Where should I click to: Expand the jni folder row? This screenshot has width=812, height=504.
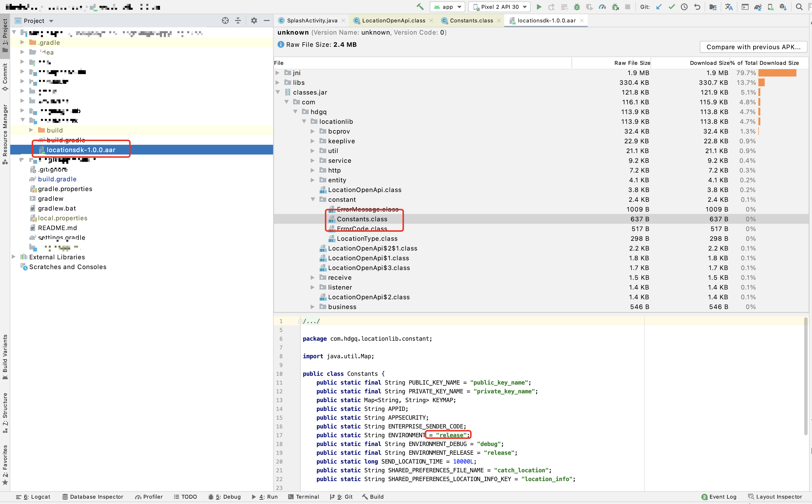pos(277,73)
